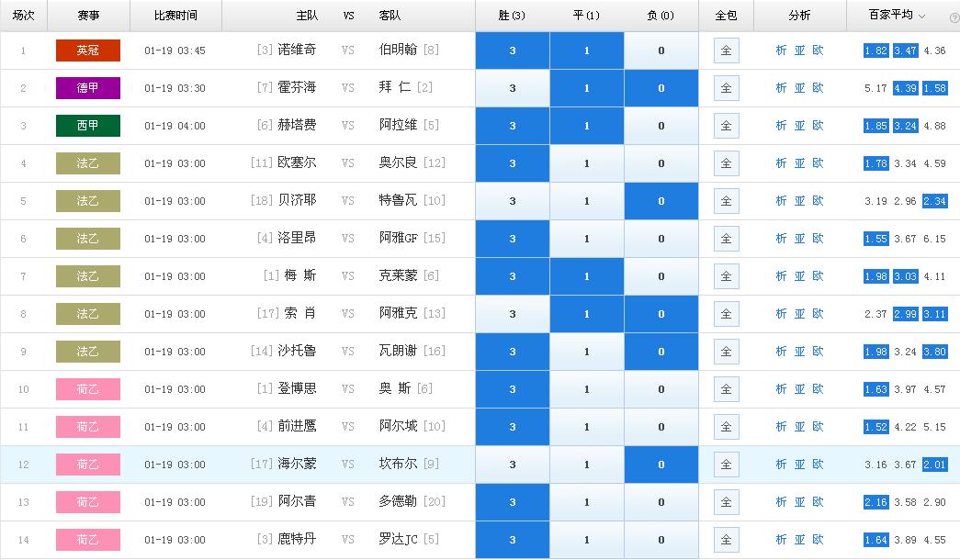The image size is (960, 560).
Task: Click odds value 2.34 in 贝济耶 row
Action: (x=935, y=201)
